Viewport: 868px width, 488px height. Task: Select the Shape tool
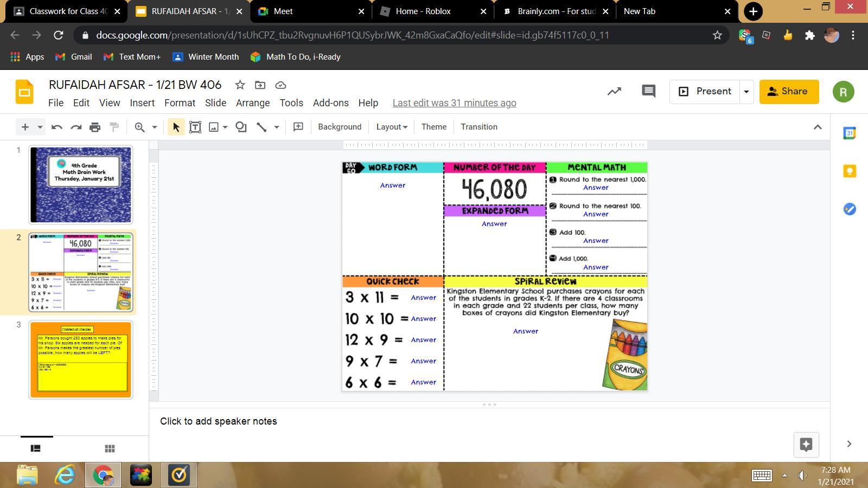(x=241, y=127)
